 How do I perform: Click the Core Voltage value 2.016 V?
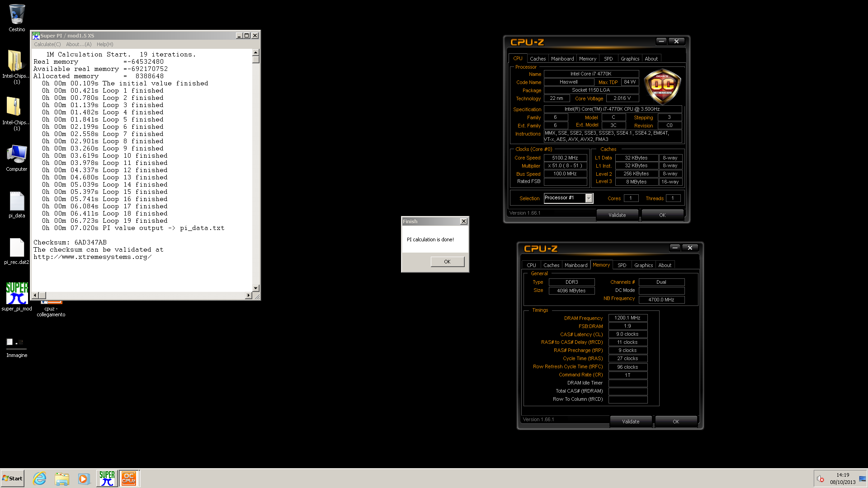coord(622,98)
